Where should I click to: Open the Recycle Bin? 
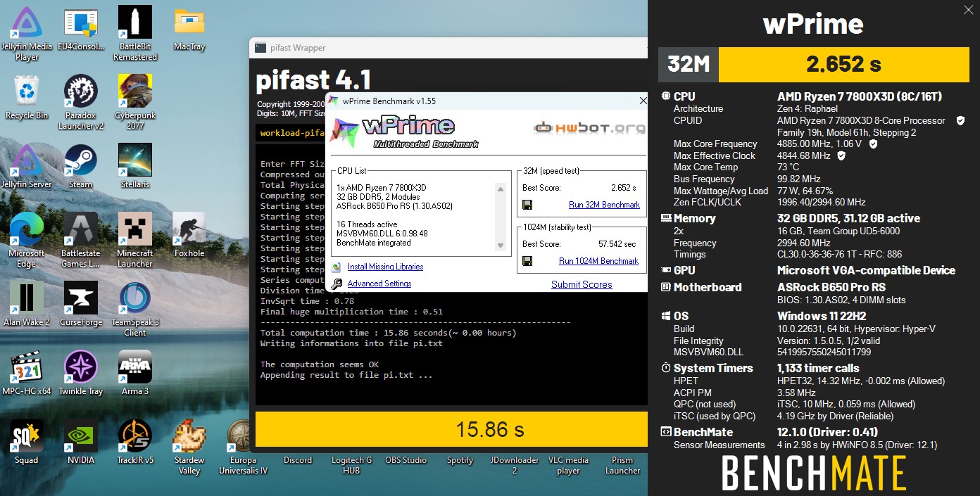[27, 98]
